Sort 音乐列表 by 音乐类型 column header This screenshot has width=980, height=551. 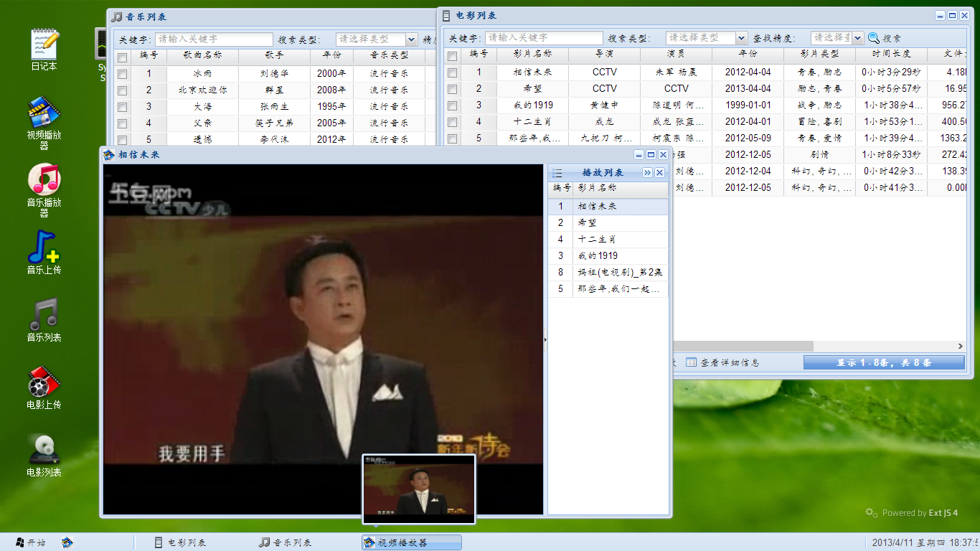pyautogui.click(x=389, y=55)
